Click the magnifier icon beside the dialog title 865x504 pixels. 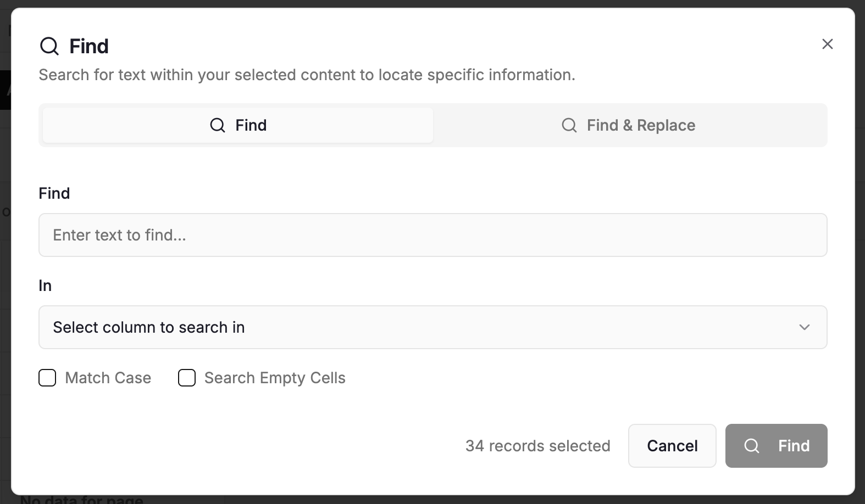pyautogui.click(x=49, y=46)
